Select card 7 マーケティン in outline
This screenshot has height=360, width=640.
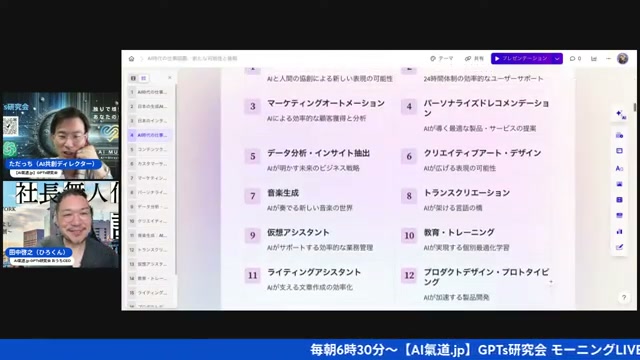click(149, 178)
